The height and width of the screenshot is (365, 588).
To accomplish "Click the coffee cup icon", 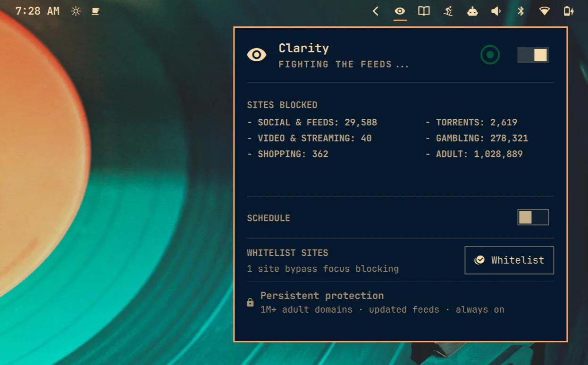I will coord(95,11).
